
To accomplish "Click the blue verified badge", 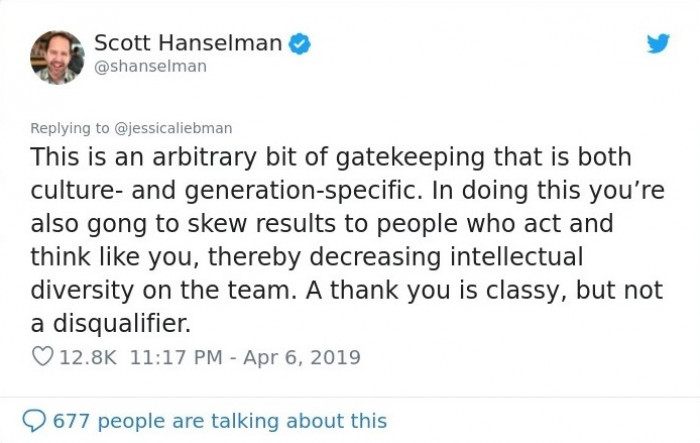I will pyautogui.click(x=300, y=44).
